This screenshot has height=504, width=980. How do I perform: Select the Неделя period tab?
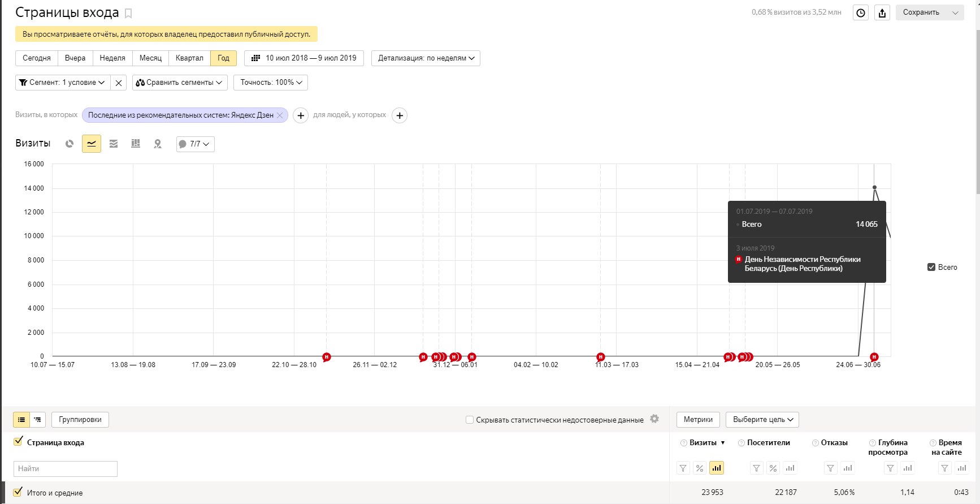[112, 58]
